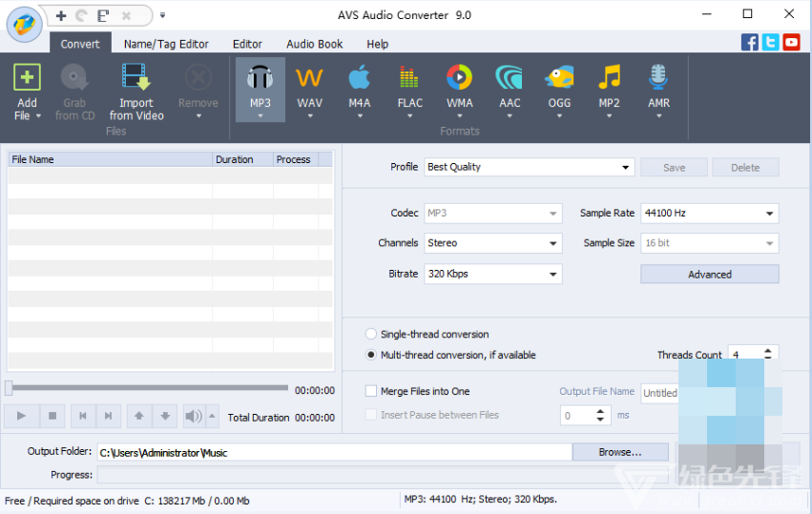Click the quick access Grab from CD icon
812x514 pixels.
82,15
